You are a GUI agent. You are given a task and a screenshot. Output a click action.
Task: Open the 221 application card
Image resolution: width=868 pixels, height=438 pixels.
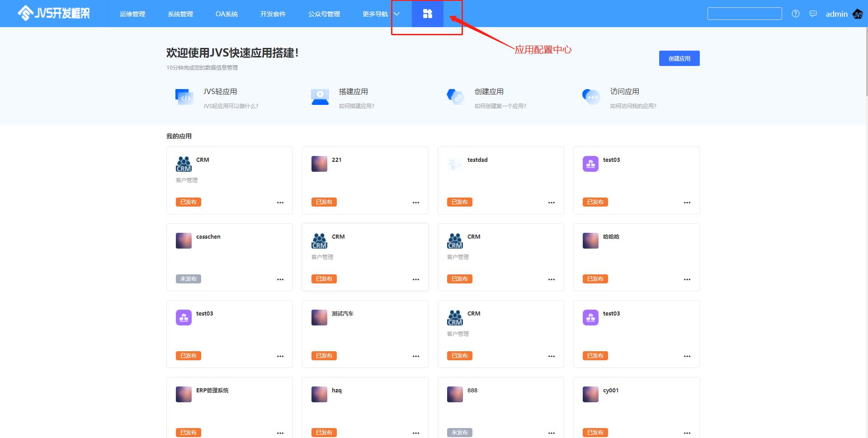point(365,180)
